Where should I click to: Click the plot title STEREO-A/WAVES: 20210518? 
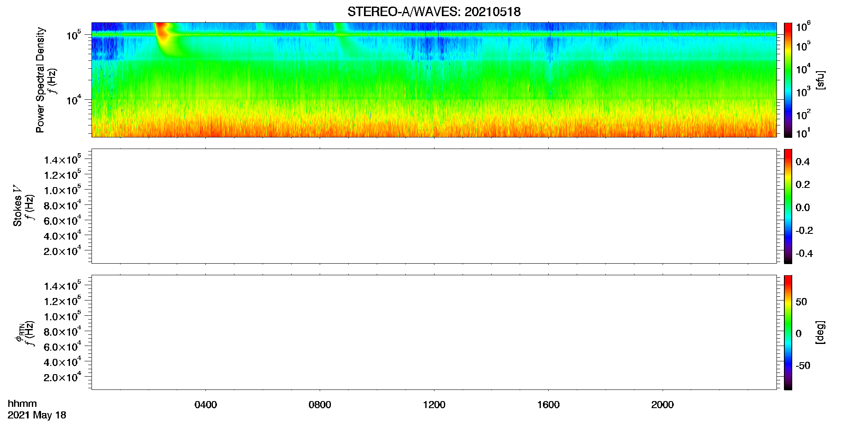click(x=434, y=12)
